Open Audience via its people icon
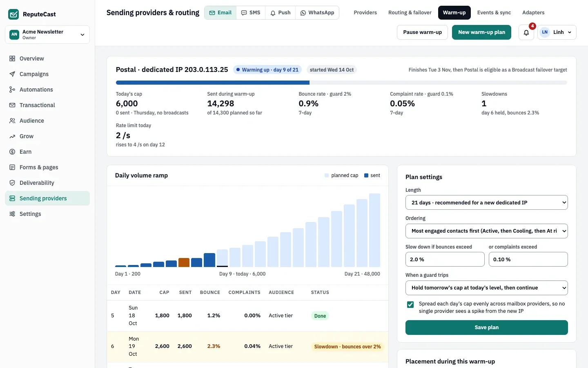588x368 pixels. click(x=12, y=121)
